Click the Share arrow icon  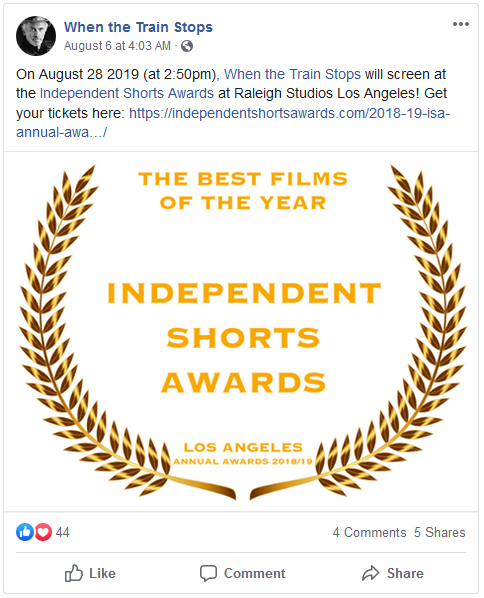click(x=370, y=573)
